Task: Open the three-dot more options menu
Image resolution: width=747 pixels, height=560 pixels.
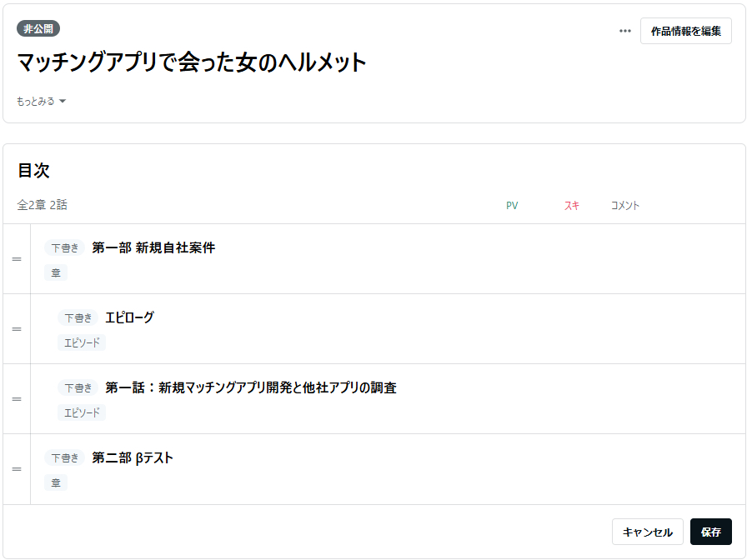Action: point(624,32)
